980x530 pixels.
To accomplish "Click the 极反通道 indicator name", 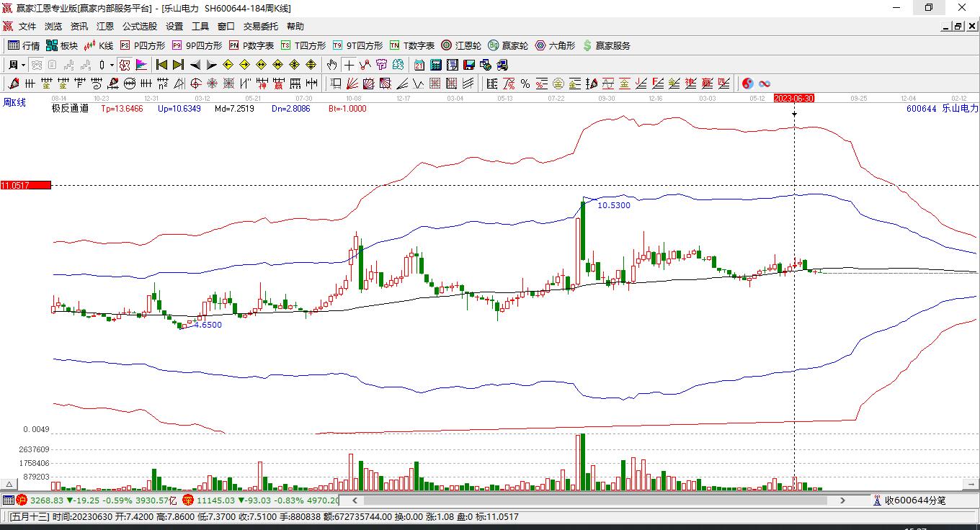I will (70, 109).
